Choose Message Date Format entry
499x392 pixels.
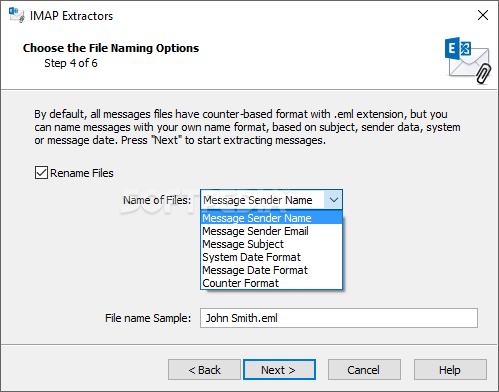[271, 270]
